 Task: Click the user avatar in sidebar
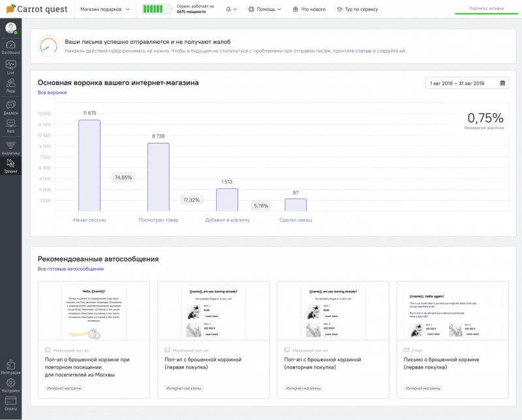pyautogui.click(x=10, y=28)
